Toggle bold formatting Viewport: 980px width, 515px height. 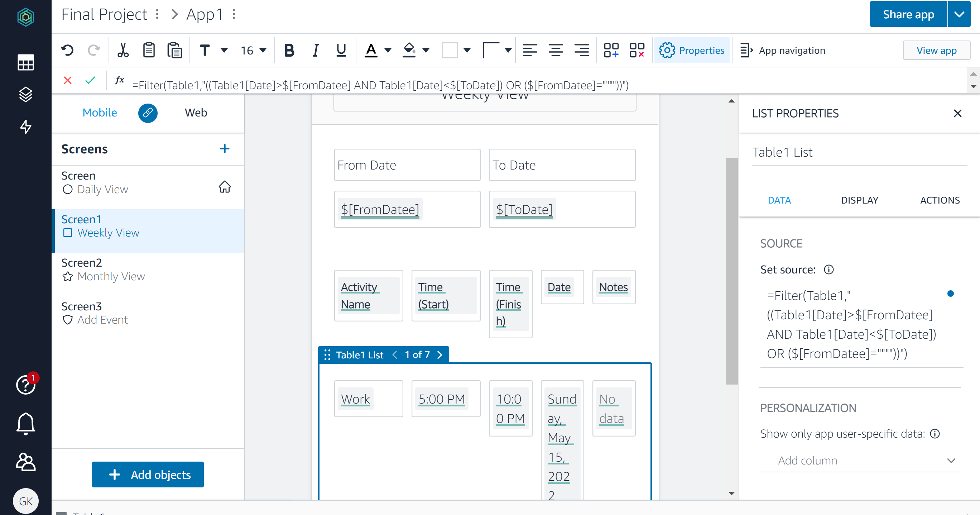pos(289,50)
